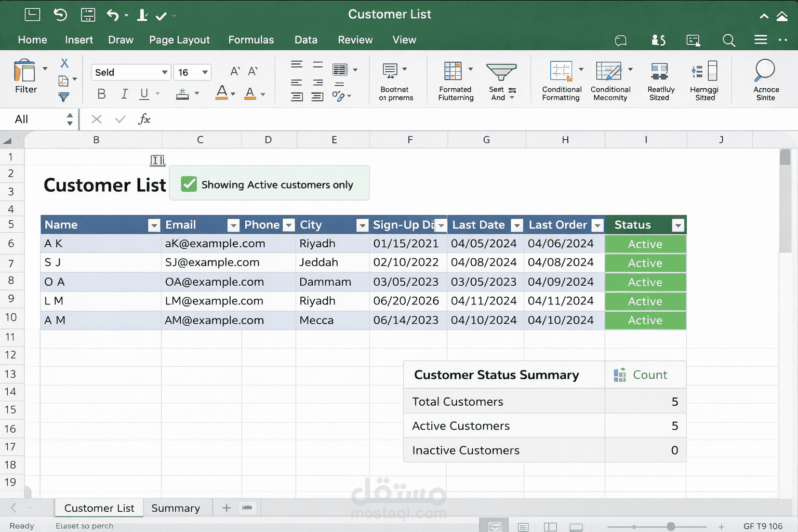Adjust the zoom slider handle
This screenshot has height=532, width=798.
point(671,526)
